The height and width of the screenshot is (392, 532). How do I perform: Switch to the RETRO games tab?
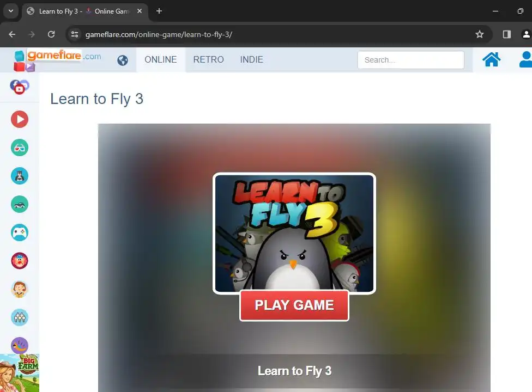208,60
